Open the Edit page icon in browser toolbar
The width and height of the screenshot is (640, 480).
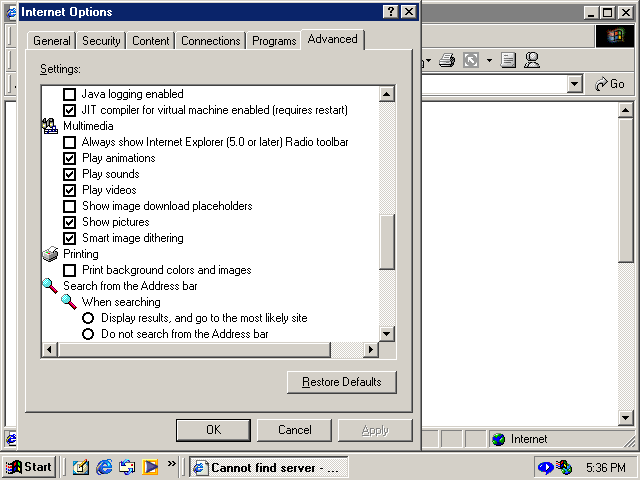pos(508,61)
